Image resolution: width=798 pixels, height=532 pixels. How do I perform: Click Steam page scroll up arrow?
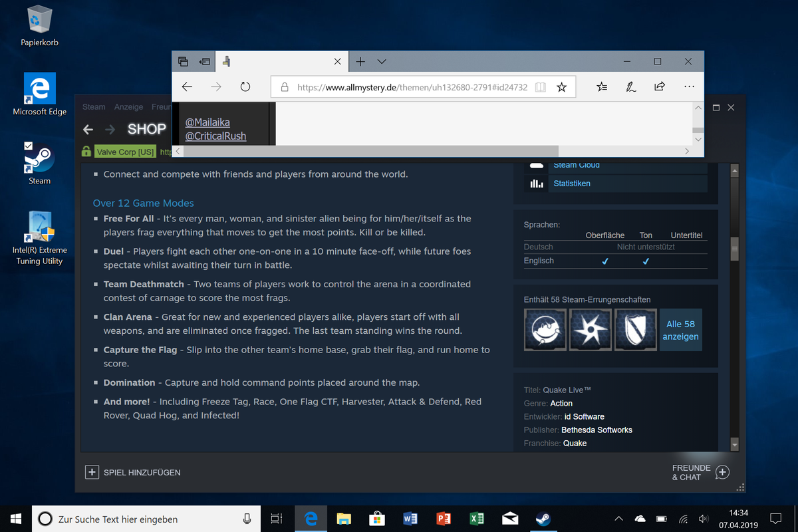point(734,171)
